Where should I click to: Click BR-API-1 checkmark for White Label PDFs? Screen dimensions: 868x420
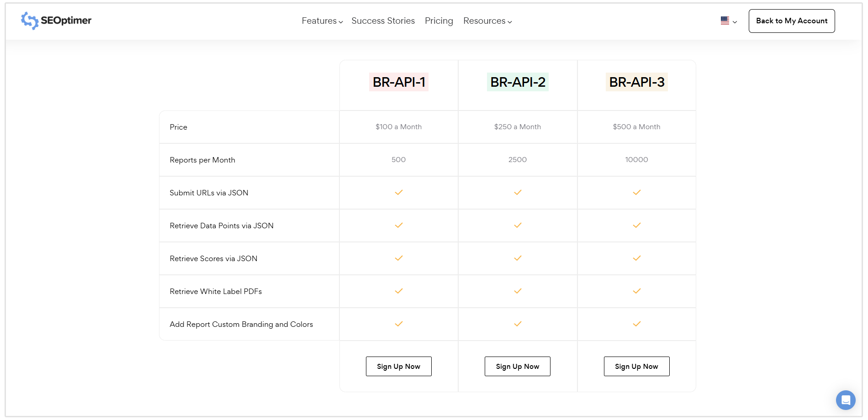[x=399, y=291]
